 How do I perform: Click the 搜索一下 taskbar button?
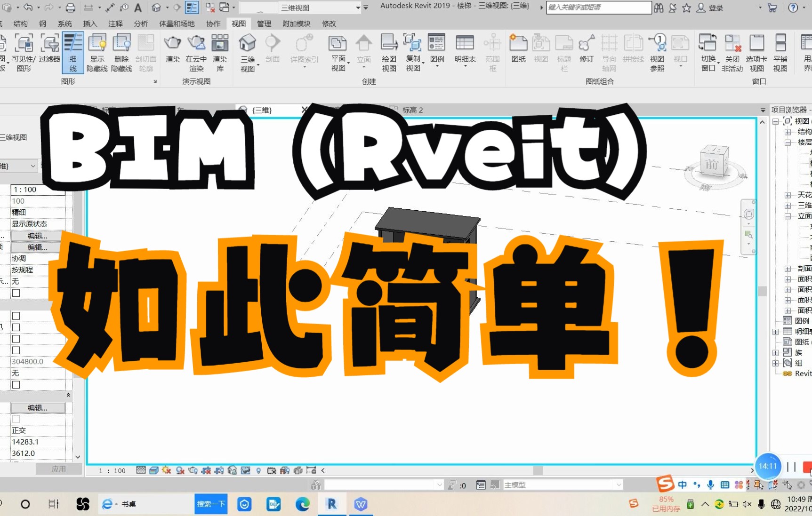211,504
